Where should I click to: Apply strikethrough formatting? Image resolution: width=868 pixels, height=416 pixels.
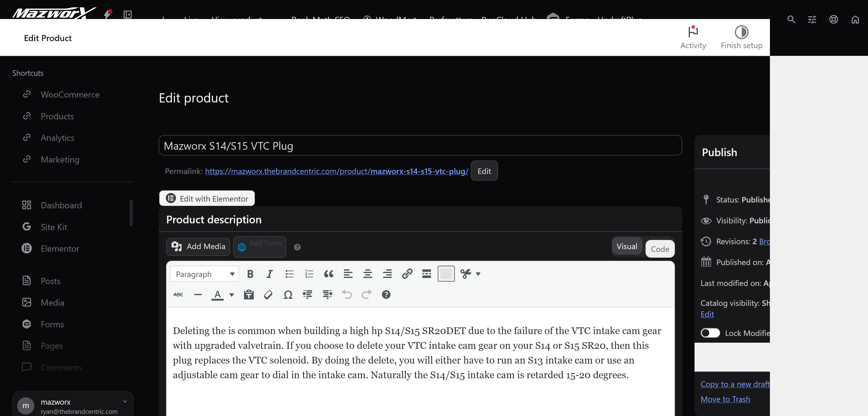click(178, 295)
